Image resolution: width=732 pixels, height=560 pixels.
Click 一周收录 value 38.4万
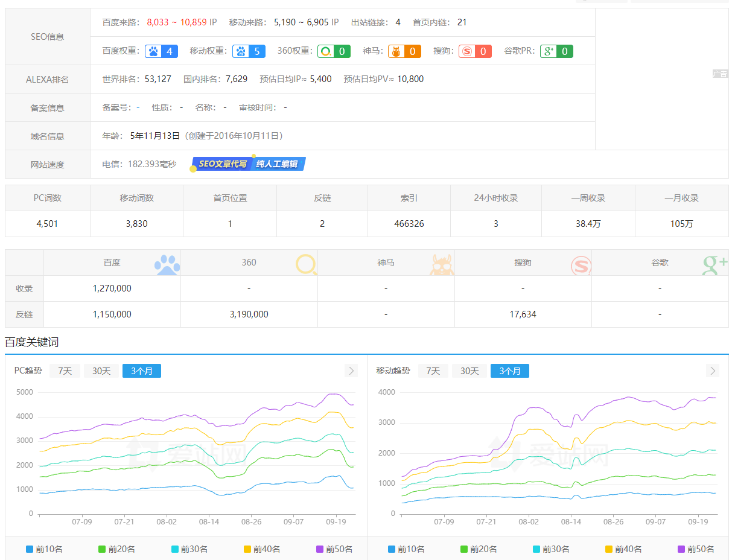588,224
